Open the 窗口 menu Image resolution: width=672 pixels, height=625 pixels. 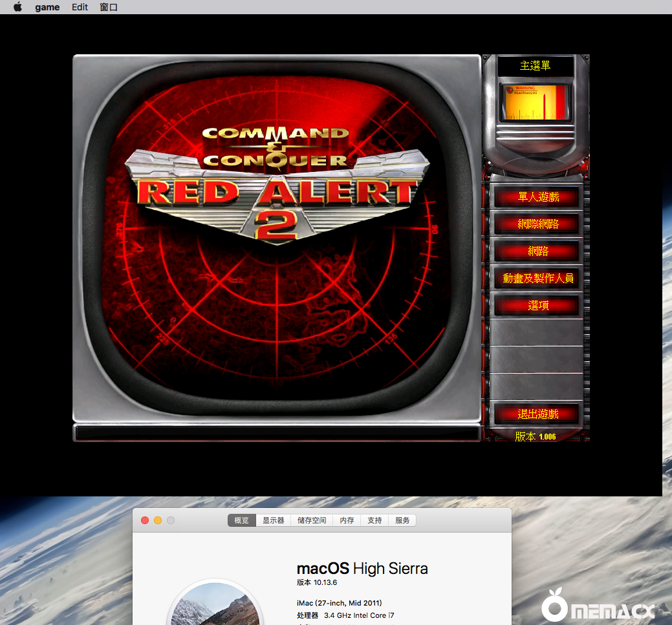109,7
